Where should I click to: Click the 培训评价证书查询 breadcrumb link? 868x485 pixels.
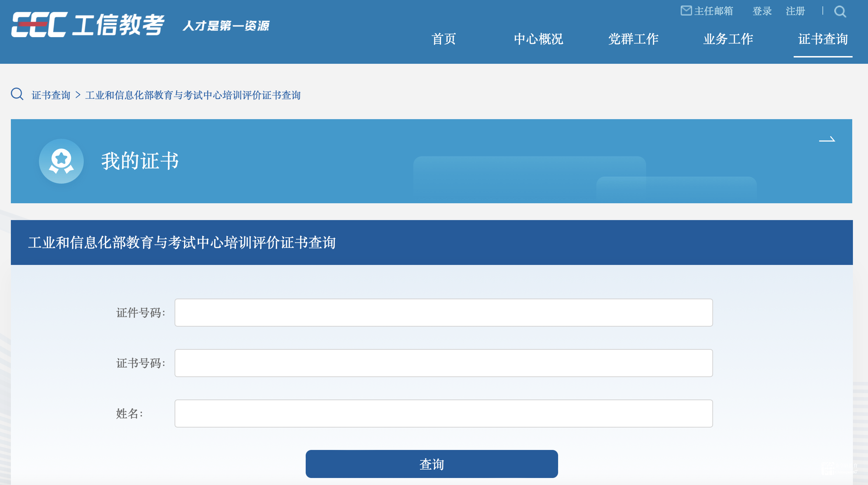click(x=193, y=95)
